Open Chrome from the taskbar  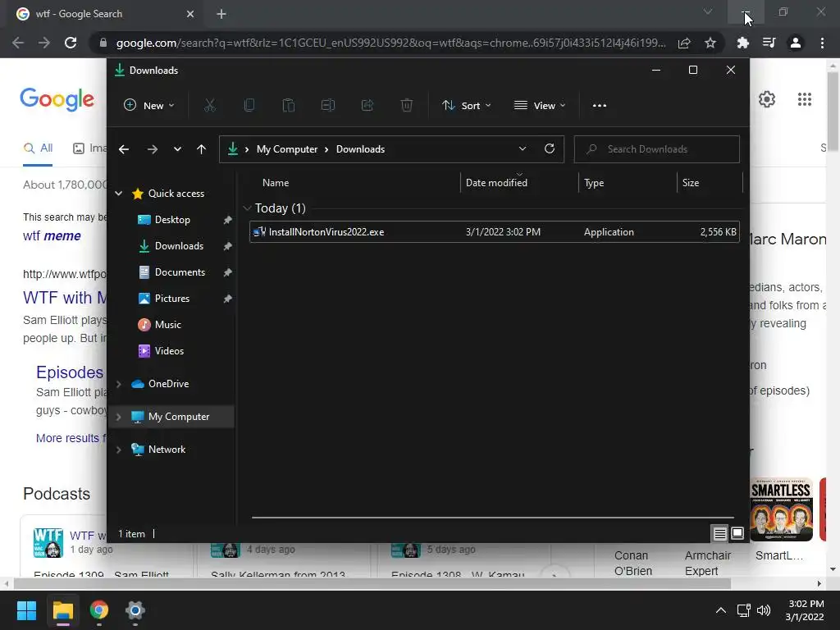coord(99,610)
